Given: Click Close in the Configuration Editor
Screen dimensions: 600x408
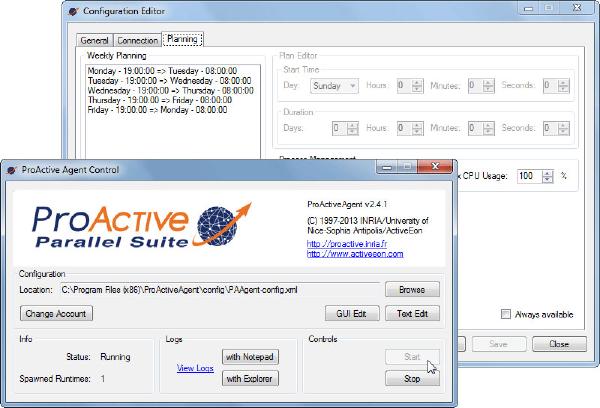Looking at the screenshot, I should [x=559, y=344].
